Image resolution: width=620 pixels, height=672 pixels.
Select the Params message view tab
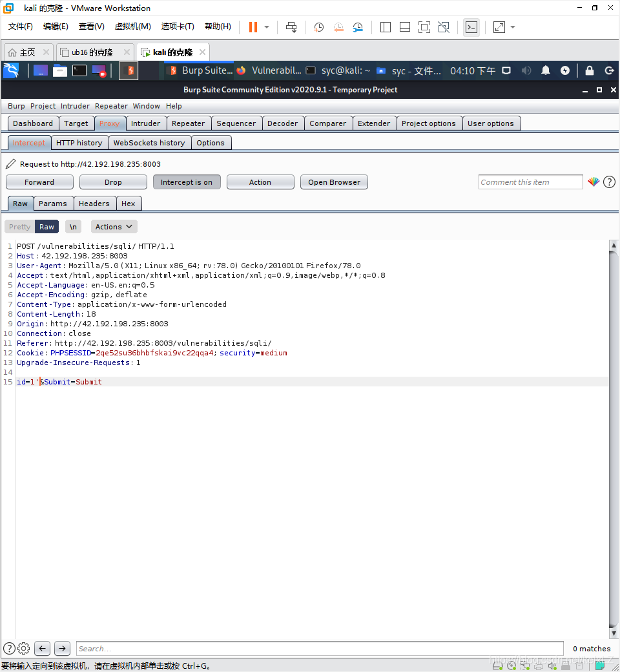click(x=53, y=204)
